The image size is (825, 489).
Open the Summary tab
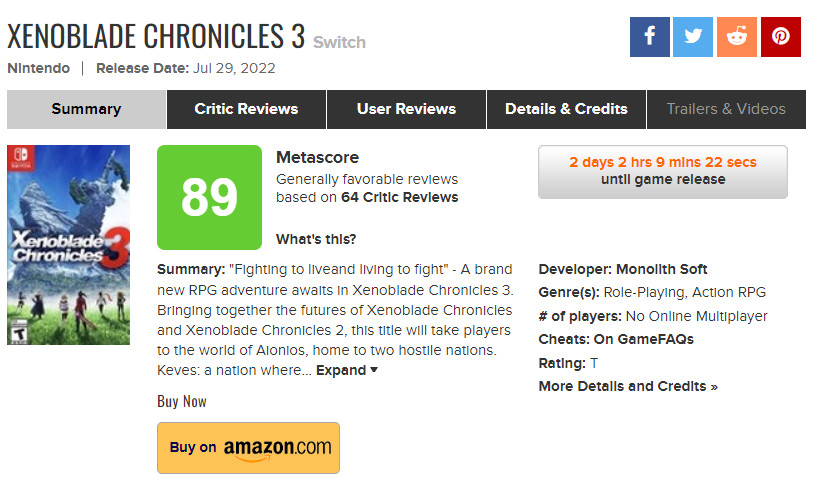[86, 109]
